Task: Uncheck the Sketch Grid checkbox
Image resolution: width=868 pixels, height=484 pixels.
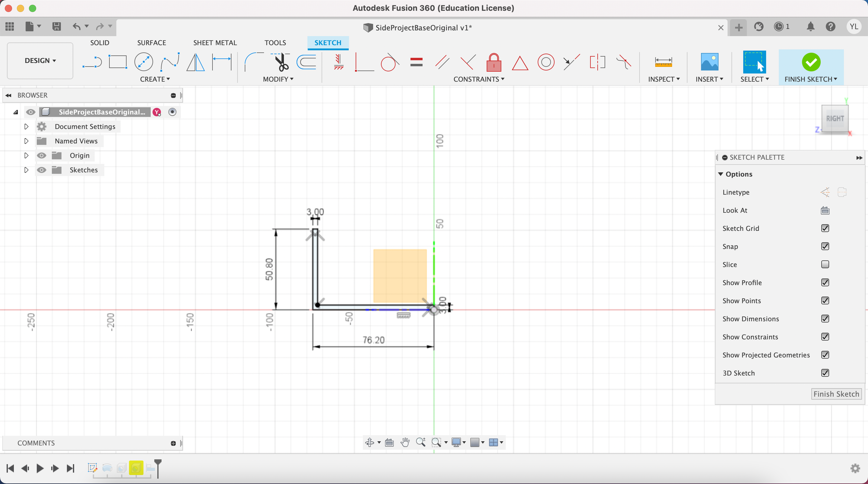Action: pos(825,228)
